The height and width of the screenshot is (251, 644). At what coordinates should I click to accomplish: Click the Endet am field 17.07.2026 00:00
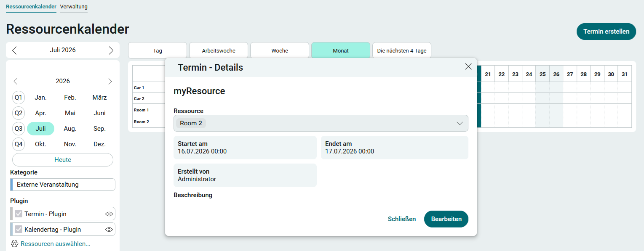click(x=395, y=148)
